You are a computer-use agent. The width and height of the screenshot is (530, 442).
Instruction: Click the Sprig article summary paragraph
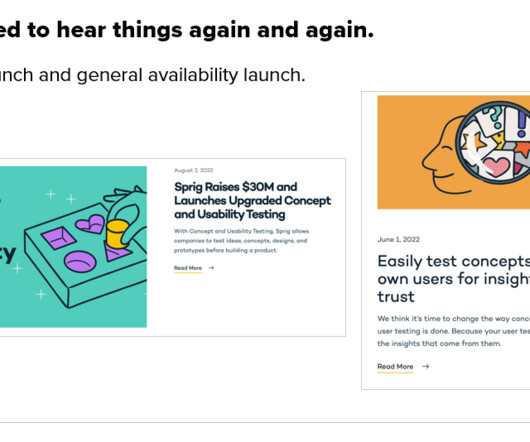[241, 241]
